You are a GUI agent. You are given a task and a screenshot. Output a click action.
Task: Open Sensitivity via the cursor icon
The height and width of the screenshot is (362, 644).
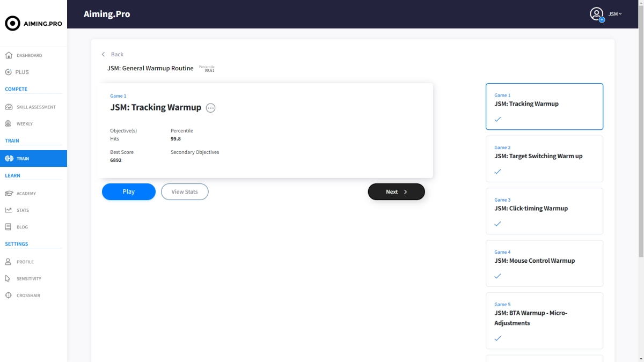pyautogui.click(x=8, y=278)
